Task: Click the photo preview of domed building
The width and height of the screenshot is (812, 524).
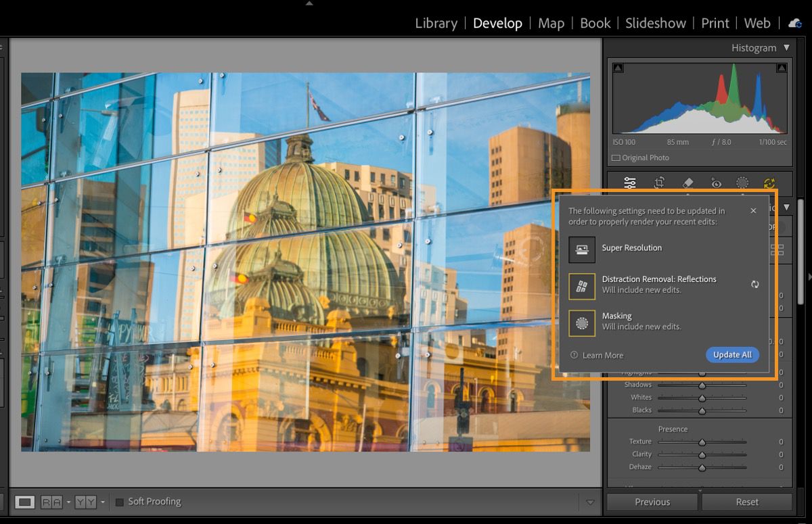Action: [x=305, y=262]
